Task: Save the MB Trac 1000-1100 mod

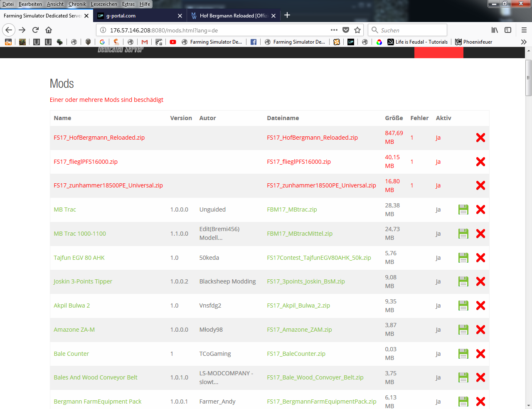Action: pyautogui.click(x=463, y=234)
